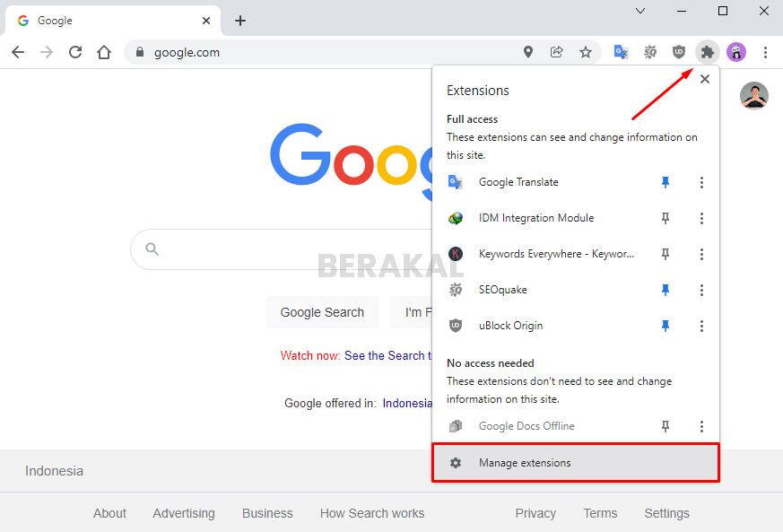Open the three-dot menu for Google Docs Offline
This screenshot has height=532, width=783.
(701, 426)
